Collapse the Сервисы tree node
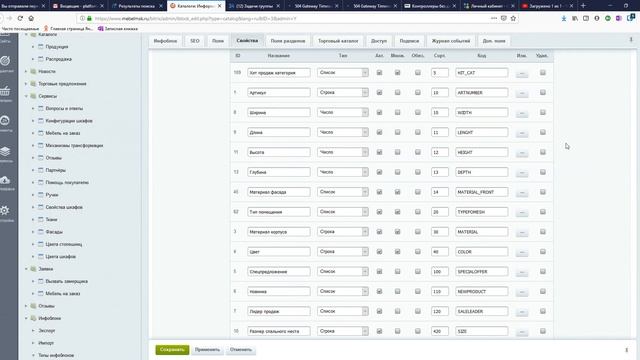The image size is (640, 360). tap(26, 96)
